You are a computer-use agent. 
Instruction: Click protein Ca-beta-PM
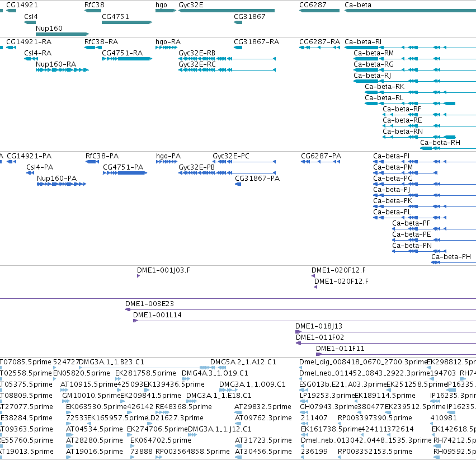pyautogui.click(x=393, y=168)
